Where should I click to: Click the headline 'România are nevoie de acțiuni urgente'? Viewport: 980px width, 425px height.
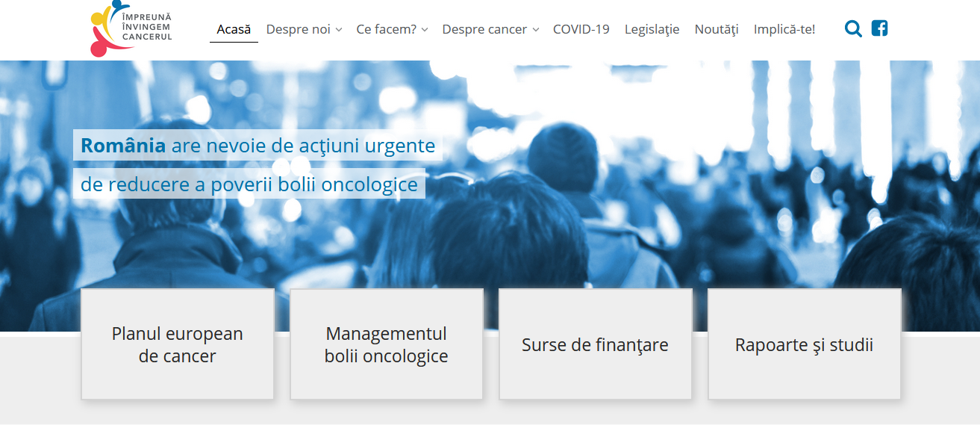258,146
